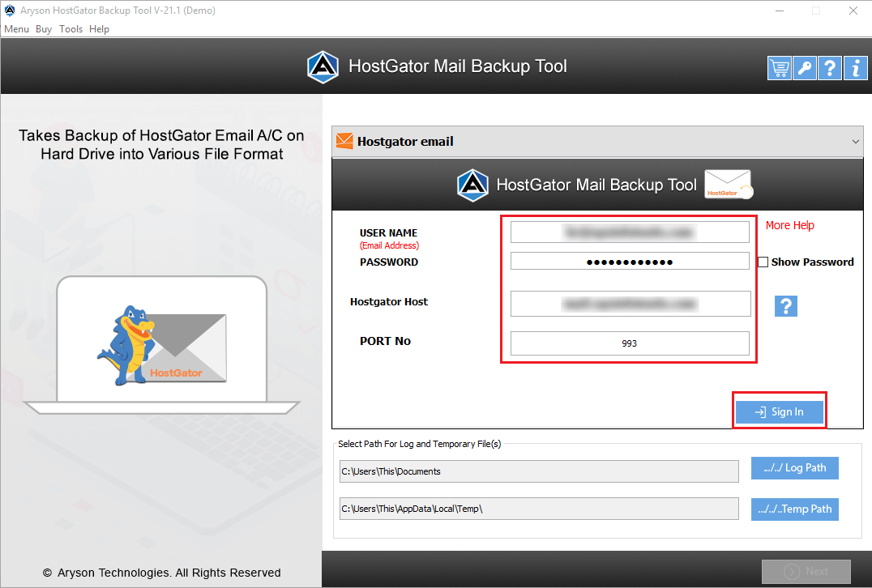Click the Sign In button

(779, 411)
